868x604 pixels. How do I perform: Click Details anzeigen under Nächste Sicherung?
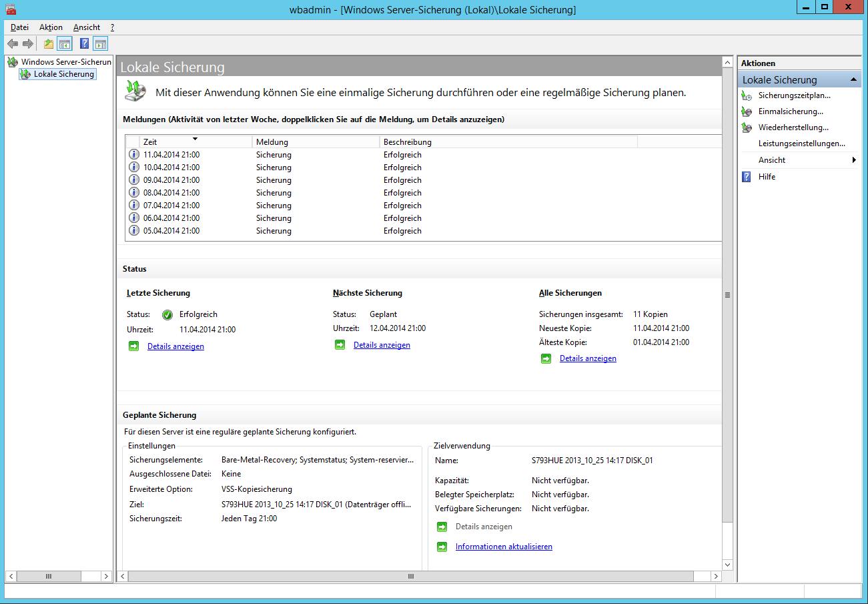point(382,345)
